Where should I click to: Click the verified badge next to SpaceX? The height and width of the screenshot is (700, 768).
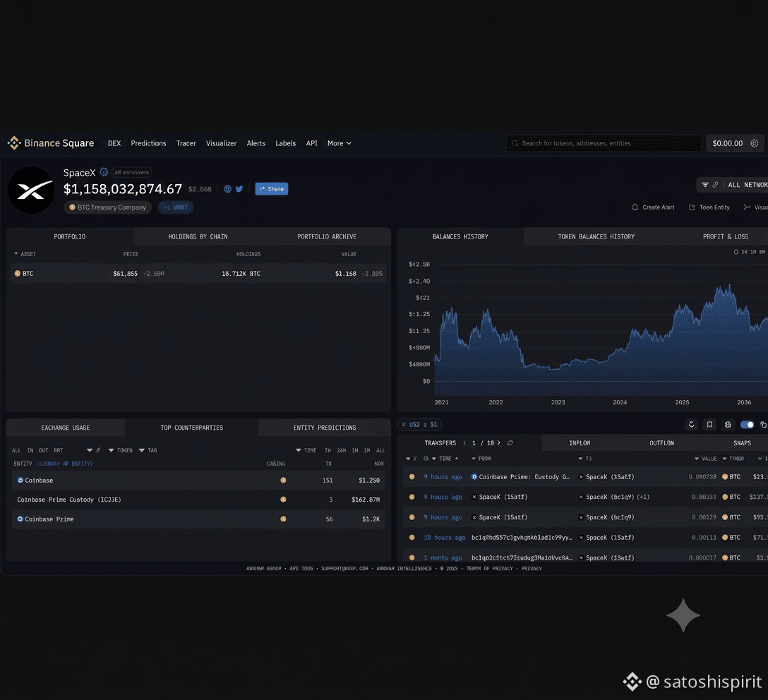(x=104, y=171)
